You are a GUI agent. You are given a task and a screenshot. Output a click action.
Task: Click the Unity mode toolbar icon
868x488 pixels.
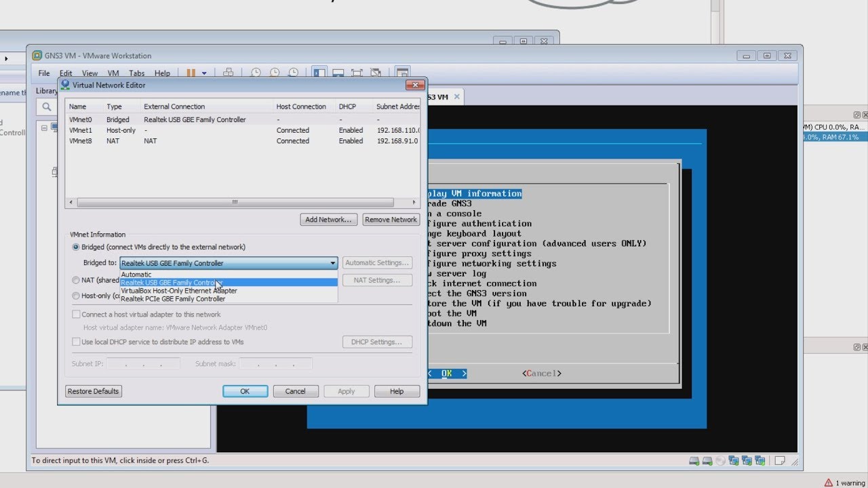(x=376, y=73)
